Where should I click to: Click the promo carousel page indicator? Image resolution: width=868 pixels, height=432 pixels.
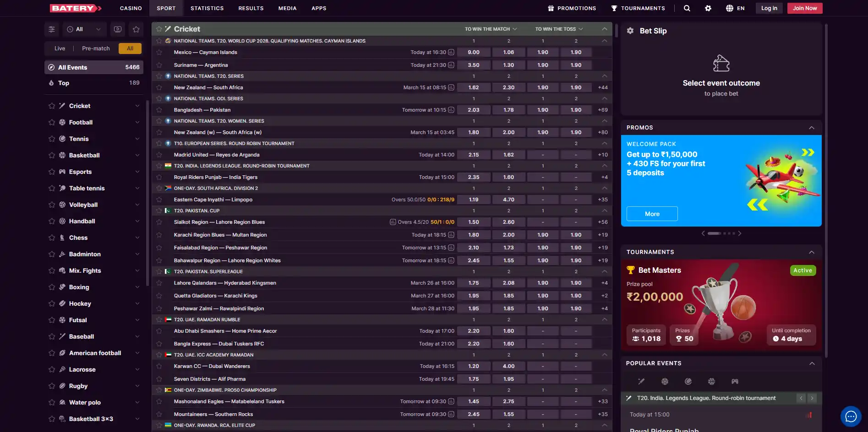click(x=721, y=233)
